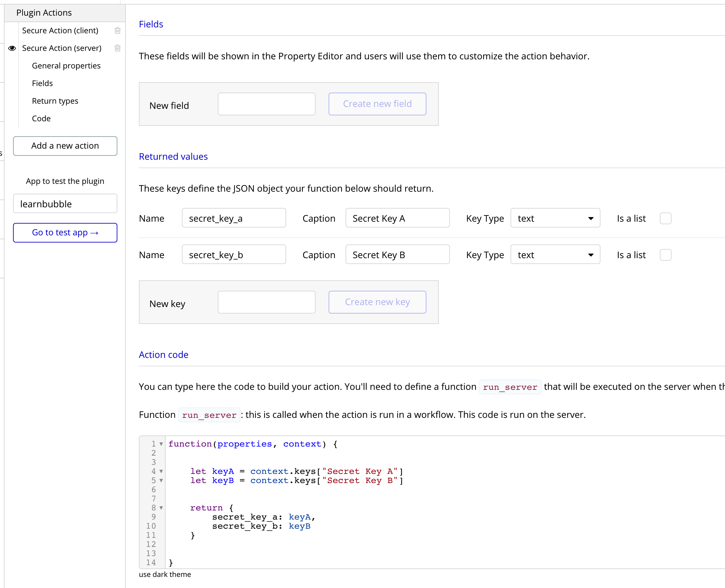Open Key Type dropdown for Secret Key A
Image resolution: width=725 pixels, height=588 pixels.
(555, 218)
